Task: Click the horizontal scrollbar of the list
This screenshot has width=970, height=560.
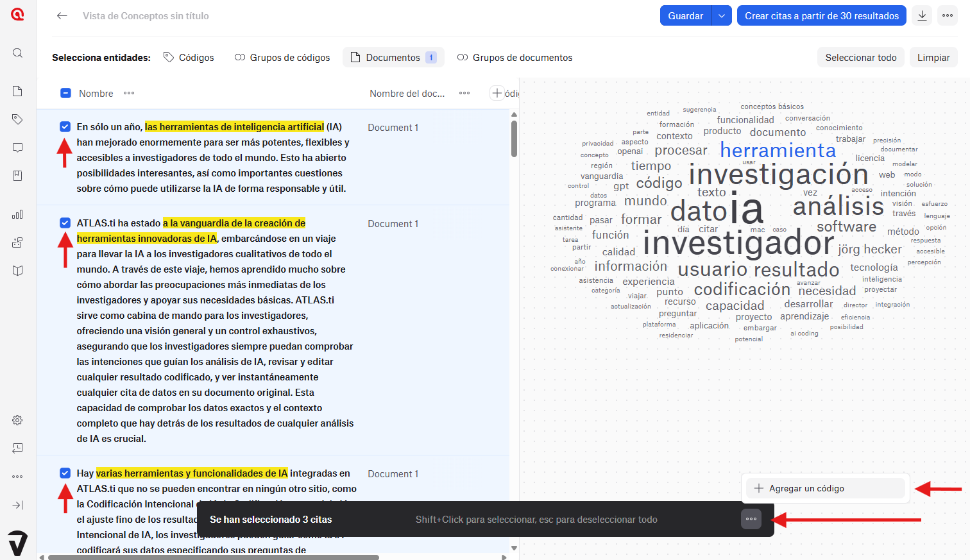Action: point(214,557)
